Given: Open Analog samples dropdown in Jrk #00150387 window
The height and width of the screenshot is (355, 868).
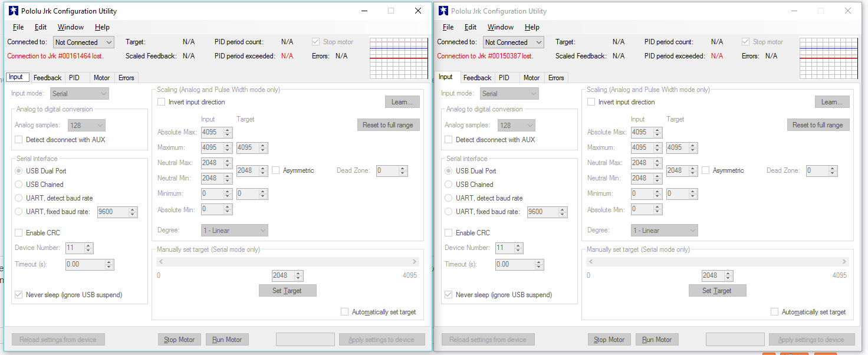Looking at the screenshot, I should click(x=517, y=125).
